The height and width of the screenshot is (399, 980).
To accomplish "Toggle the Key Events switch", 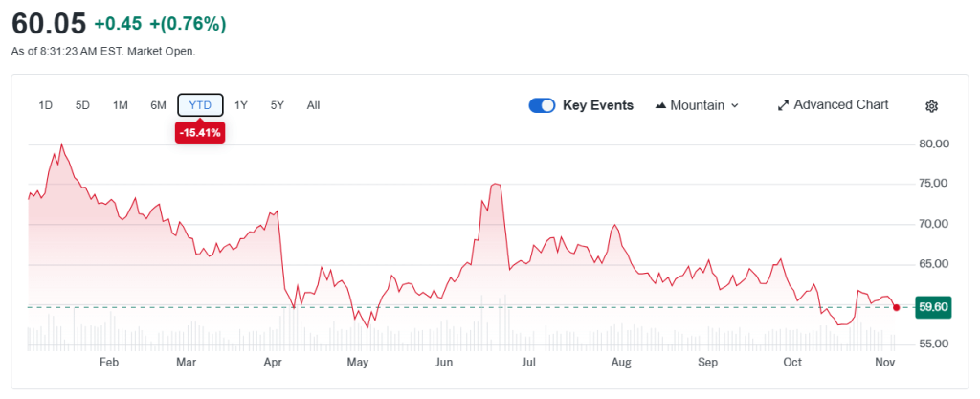I will [542, 105].
